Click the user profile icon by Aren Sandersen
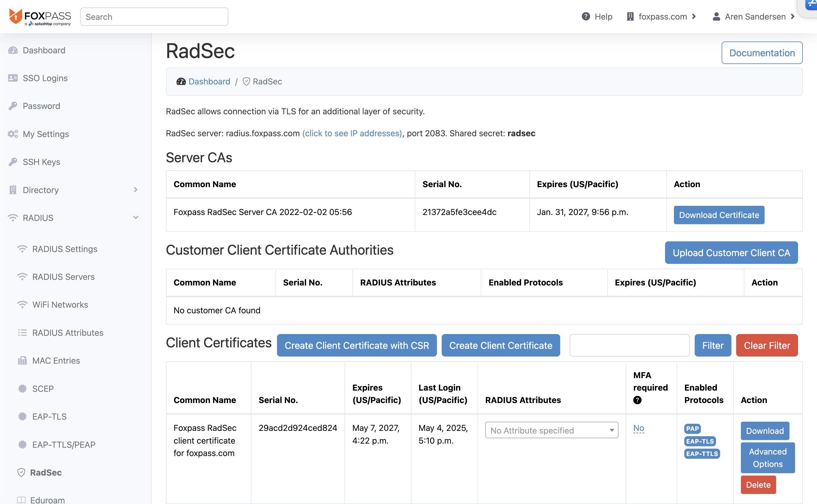This screenshot has height=504, width=817. click(716, 16)
